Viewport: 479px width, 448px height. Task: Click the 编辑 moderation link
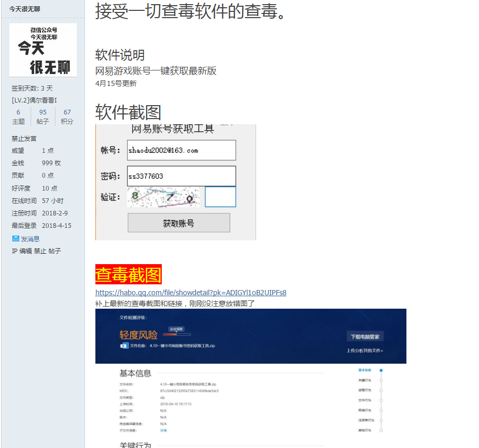click(x=26, y=251)
